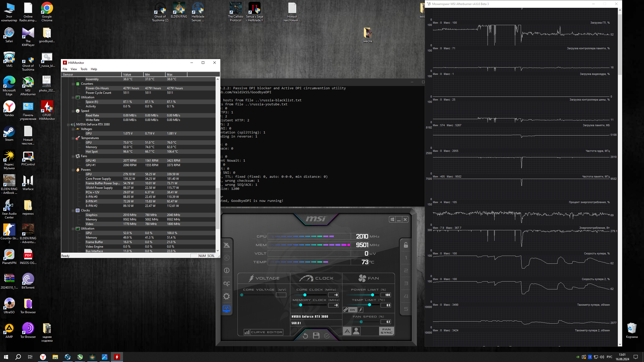Open Afterburner information icon

(226, 270)
